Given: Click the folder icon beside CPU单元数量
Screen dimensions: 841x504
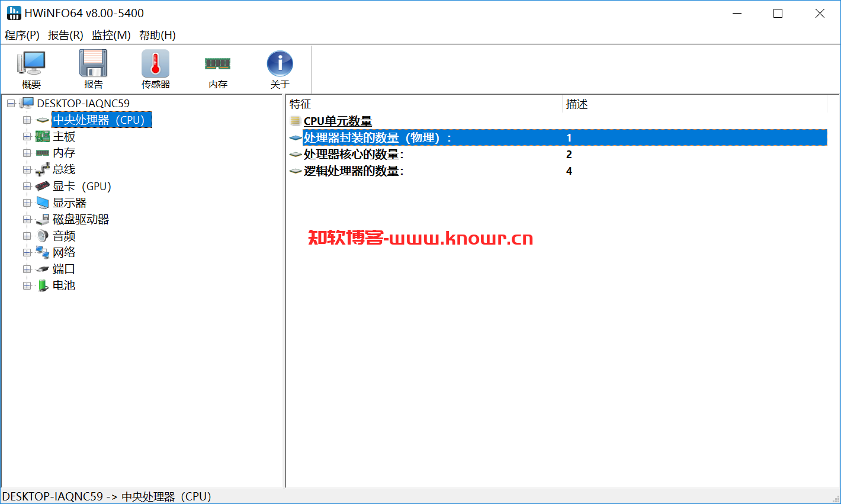Looking at the screenshot, I should tap(296, 121).
